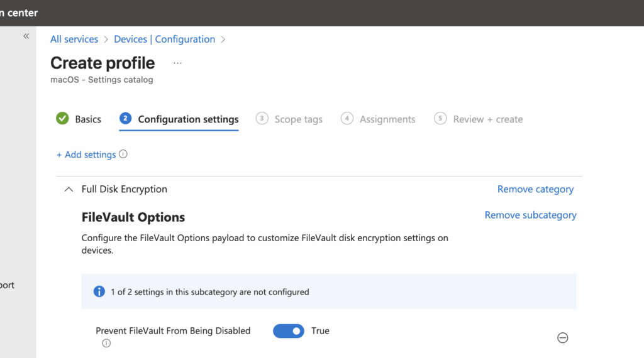Click the Remove category link

coord(535,189)
